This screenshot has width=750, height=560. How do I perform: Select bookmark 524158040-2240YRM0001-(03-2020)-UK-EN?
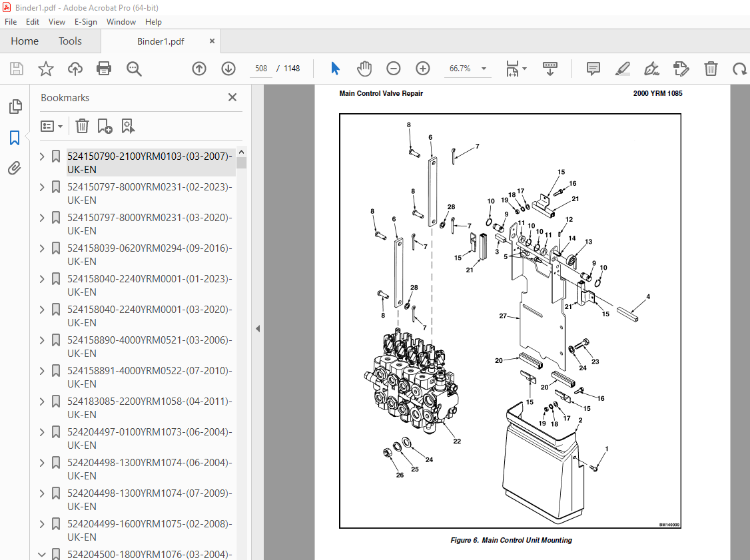point(150,316)
